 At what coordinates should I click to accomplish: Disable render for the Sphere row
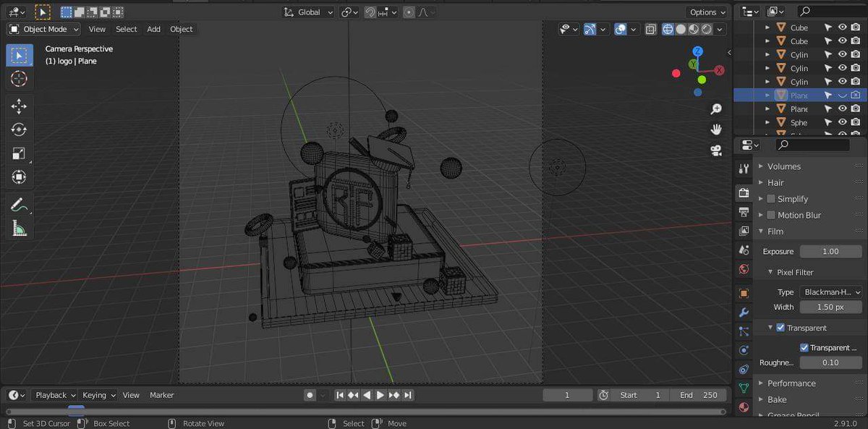(855, 123)
